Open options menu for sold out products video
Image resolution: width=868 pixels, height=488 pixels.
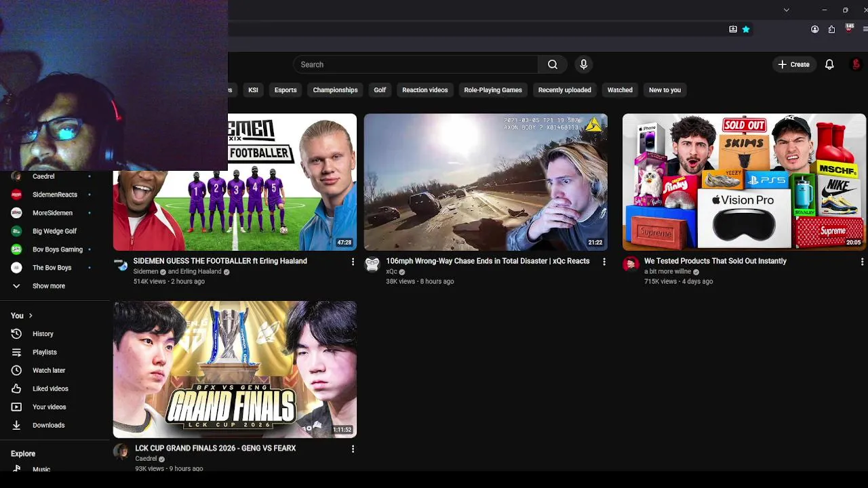862,262
